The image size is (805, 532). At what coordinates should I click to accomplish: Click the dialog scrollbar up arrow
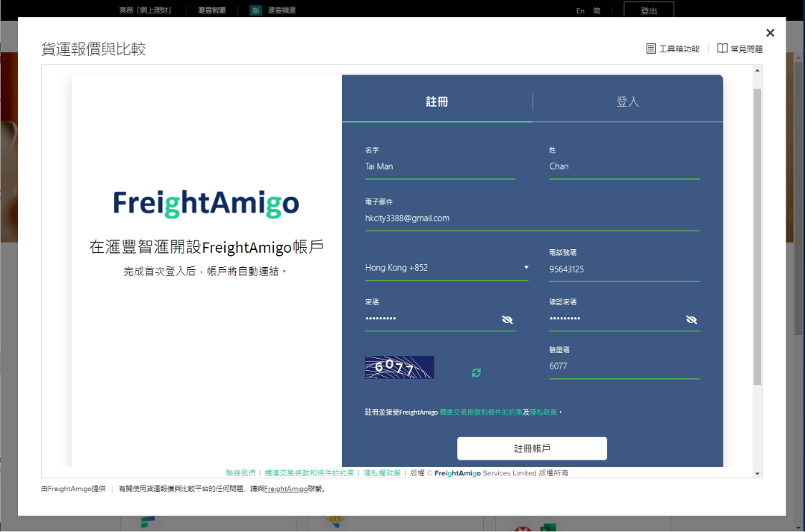pyautogui.click(x=757, y=70)
